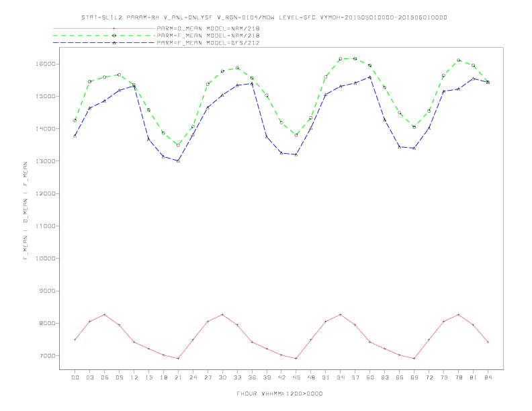Click the x-axis title FHOUR VHHMM:1200>0000

tap(279, 394)
